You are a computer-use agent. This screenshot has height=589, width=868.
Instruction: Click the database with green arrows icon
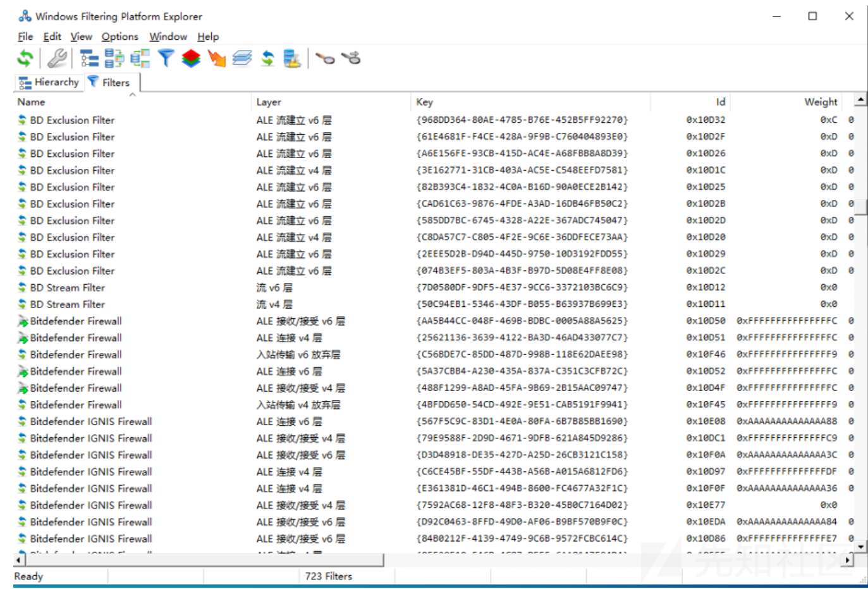click(114, 59)
